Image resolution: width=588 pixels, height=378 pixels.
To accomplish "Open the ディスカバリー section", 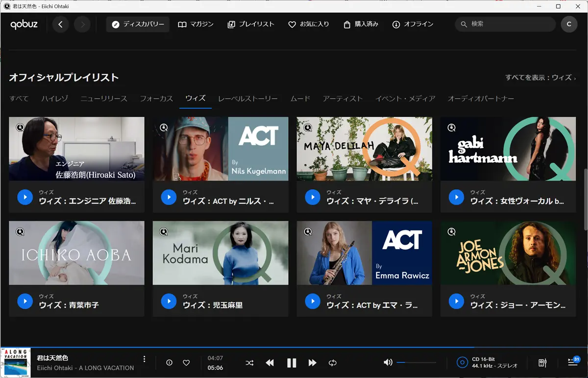I will [x=138, y=25].
